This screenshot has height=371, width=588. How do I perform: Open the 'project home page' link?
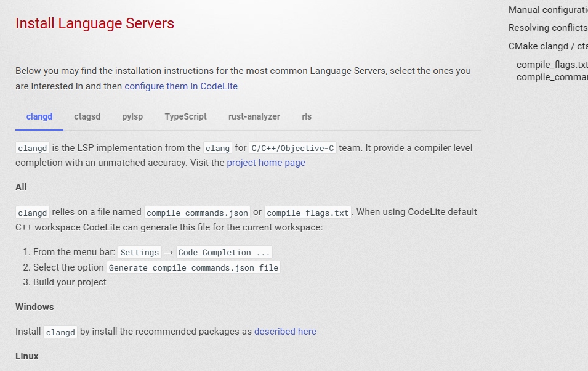click(266, 163)
